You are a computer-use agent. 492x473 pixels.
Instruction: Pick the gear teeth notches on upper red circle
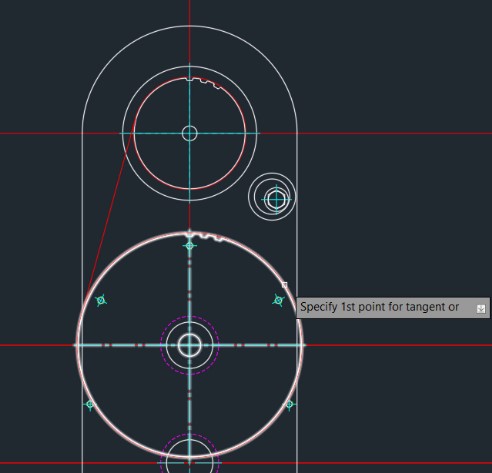[x=203, y=82]
